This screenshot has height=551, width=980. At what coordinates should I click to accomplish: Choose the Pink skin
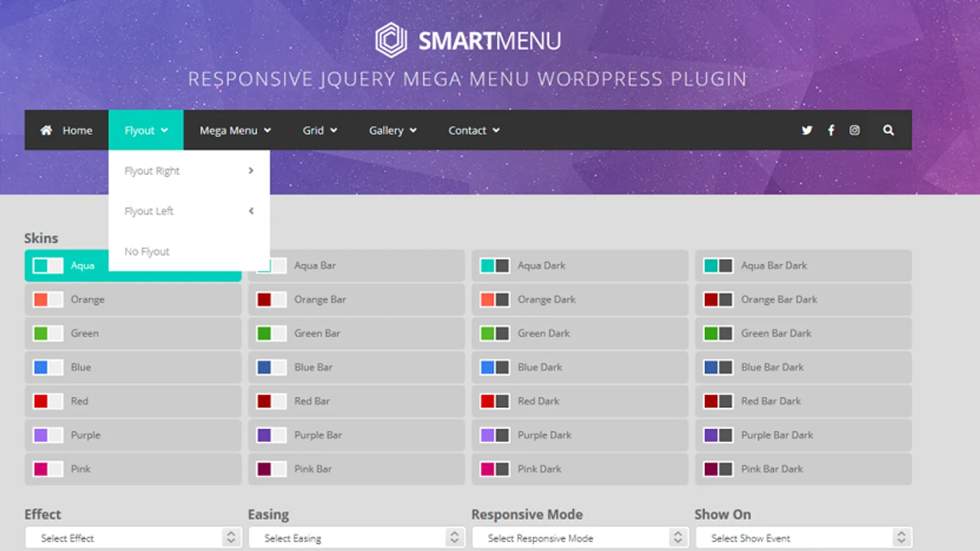[x=133, y=469]
